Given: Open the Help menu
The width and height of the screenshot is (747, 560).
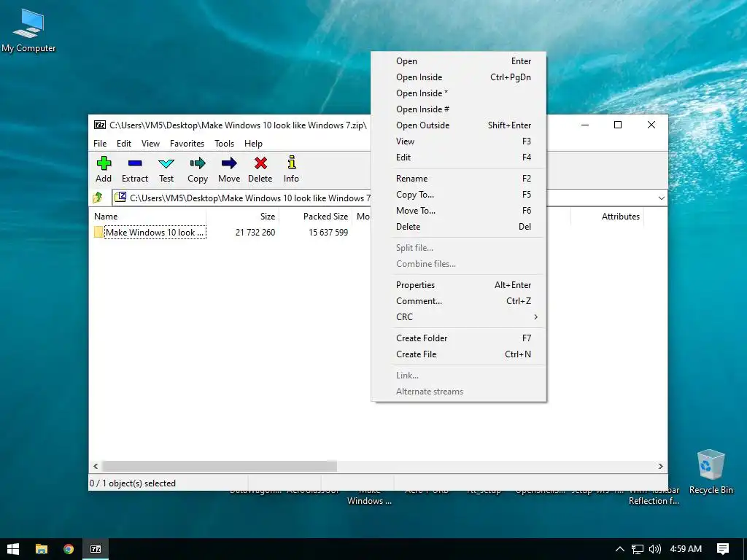Looking at the screenshot, I should [253, 144].
